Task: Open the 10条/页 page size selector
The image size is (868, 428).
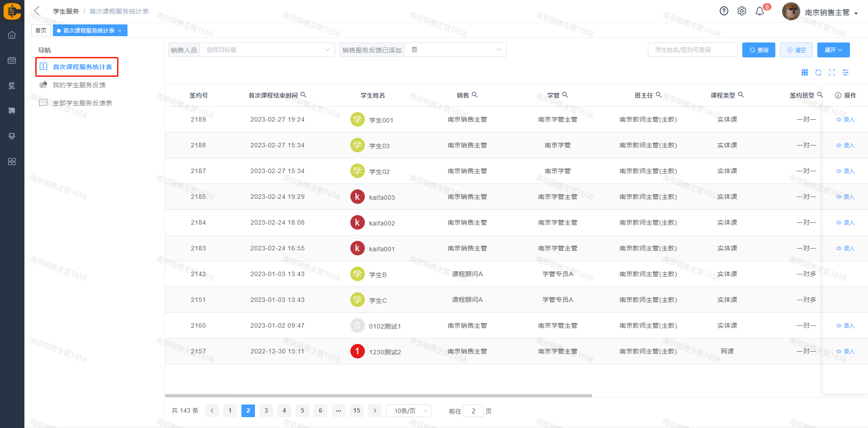Action: [409, 411]
